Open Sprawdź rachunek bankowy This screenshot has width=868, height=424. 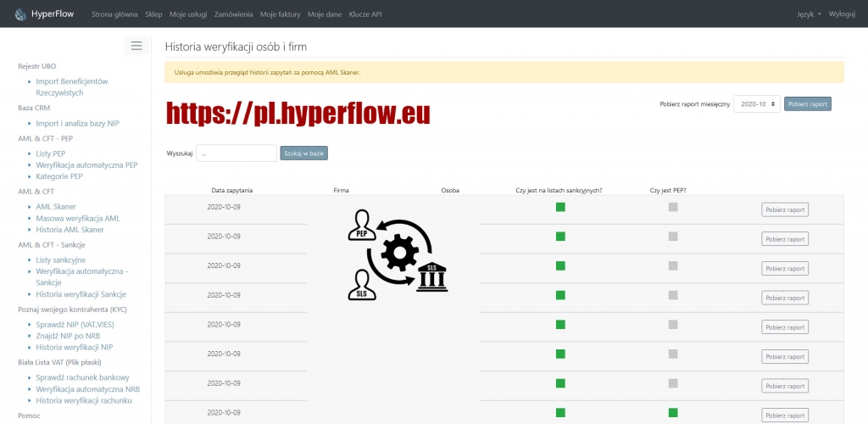[82, 377]
